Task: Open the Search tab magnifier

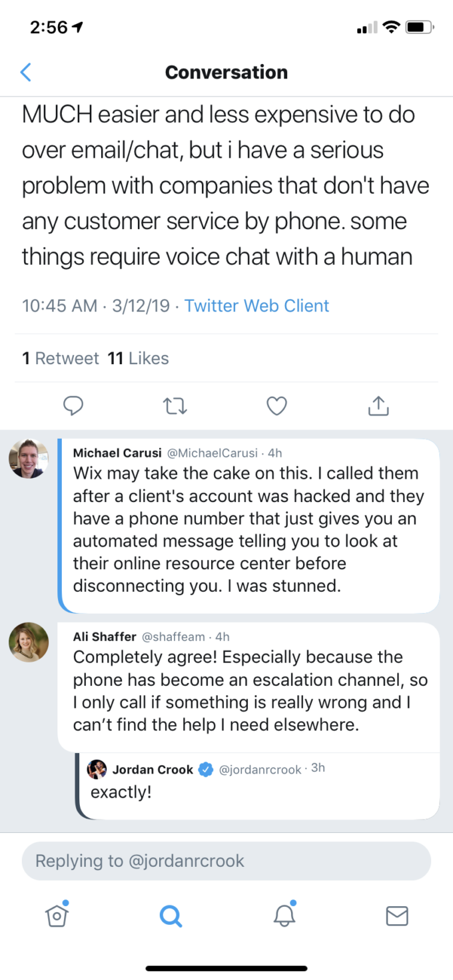Action: pos(171,917)
